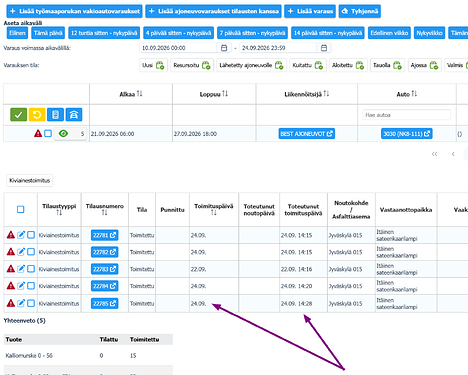The width and height of the screenshot is (468, 375).
Task: Set interval to Tämä päivä
Action: point(48,33)
